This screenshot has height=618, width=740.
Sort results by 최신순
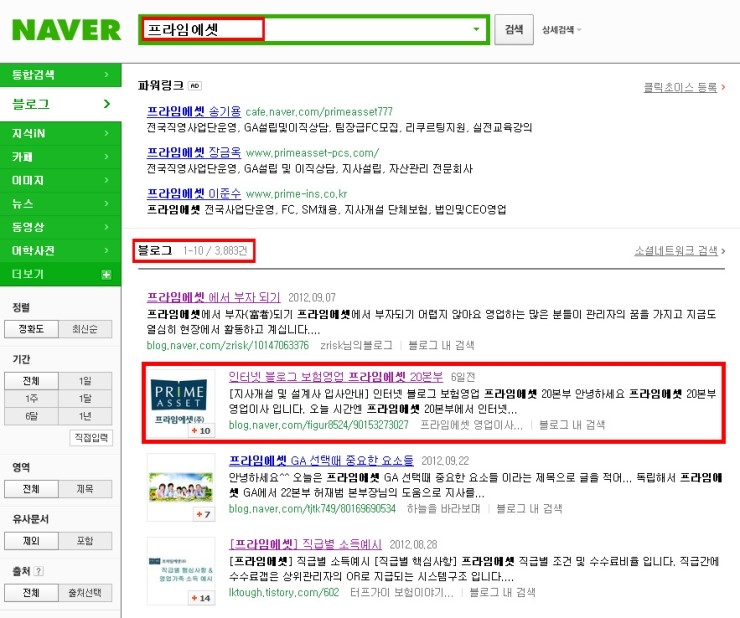click(x=85, y=329)
